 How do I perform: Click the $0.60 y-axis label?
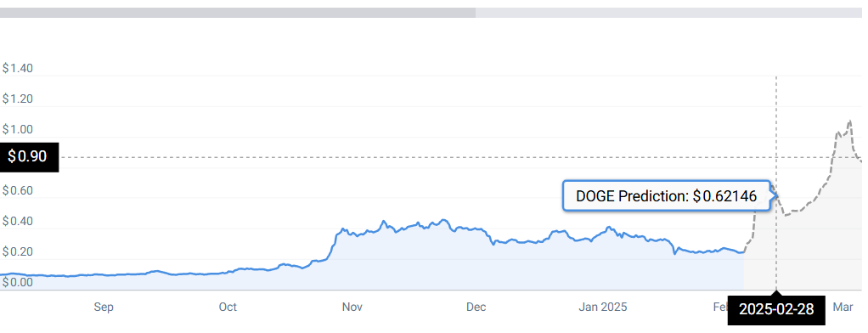click(18, 191)
